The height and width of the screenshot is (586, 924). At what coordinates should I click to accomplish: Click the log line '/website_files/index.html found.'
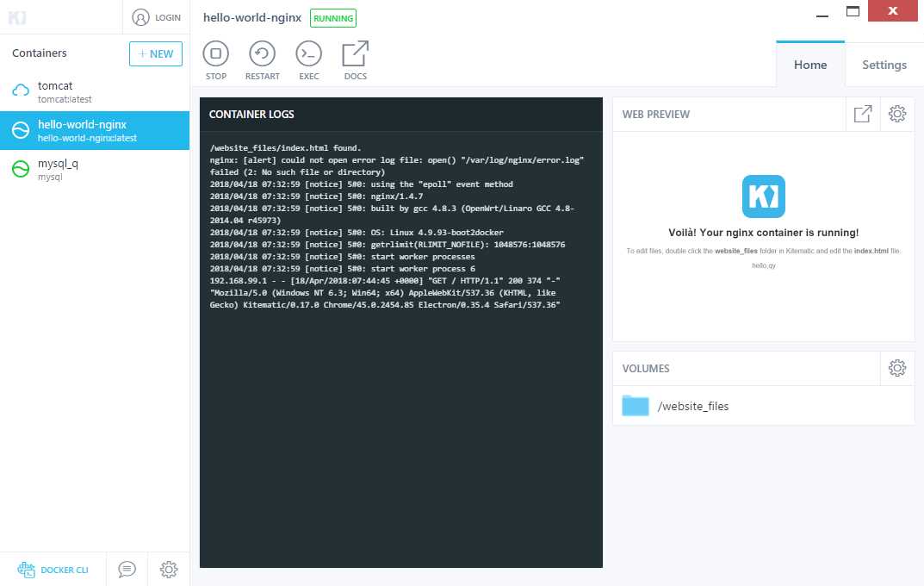(286, 148)
